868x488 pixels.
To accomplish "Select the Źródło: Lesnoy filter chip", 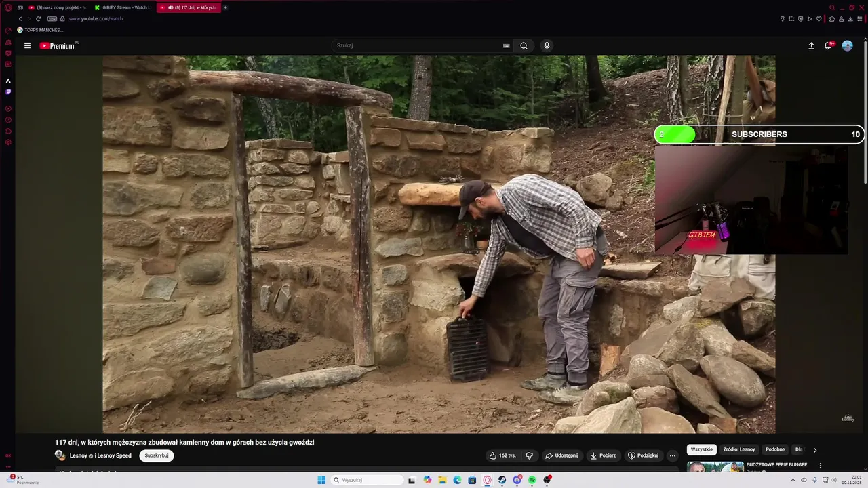I will [739, 449].
